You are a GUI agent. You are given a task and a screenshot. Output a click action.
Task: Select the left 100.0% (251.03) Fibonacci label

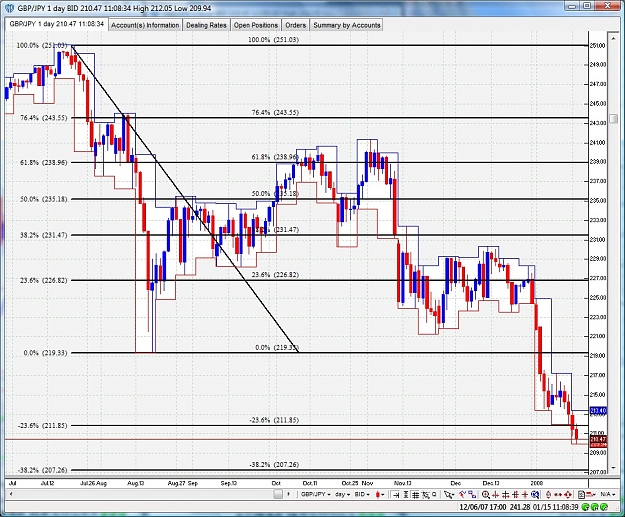(42, 45)
